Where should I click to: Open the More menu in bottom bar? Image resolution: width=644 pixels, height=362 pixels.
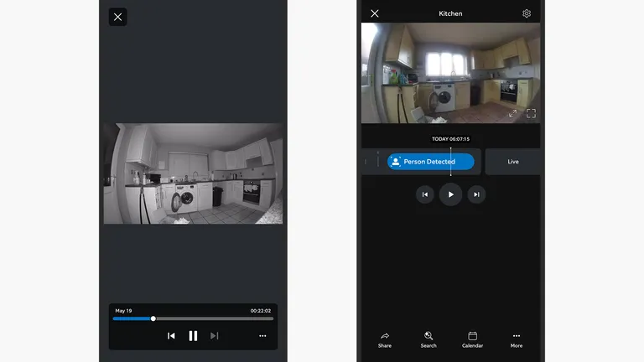[x=517, y=339]
